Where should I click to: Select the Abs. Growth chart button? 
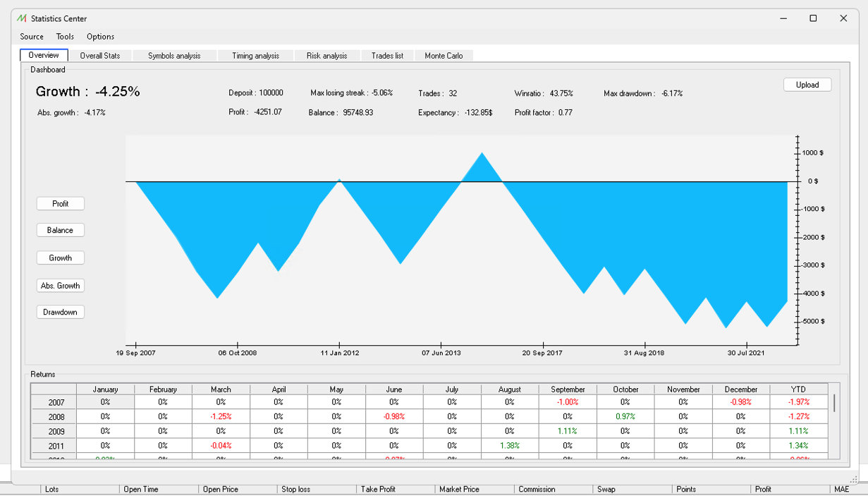(x=61, y=286)
